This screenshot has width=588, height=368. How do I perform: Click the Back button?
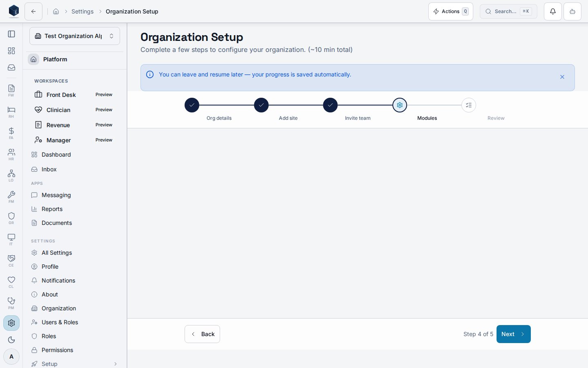pos(202,334)
